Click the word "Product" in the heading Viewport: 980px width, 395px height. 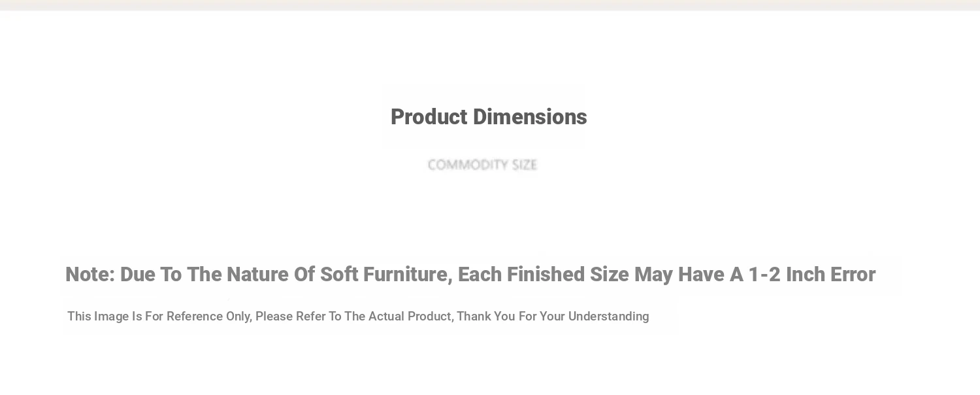pyautogui.click(x=429, y=117)
